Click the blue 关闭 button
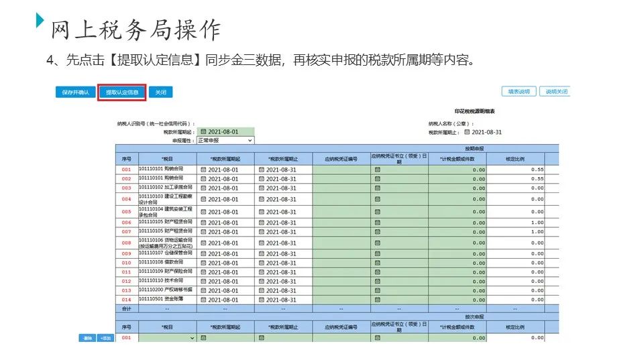The width and height of the screenshot is (644, 362). coord(160,93)
